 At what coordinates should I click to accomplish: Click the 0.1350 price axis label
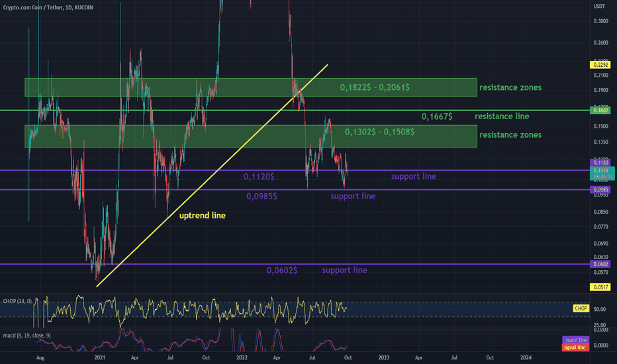tap(600, 142)
